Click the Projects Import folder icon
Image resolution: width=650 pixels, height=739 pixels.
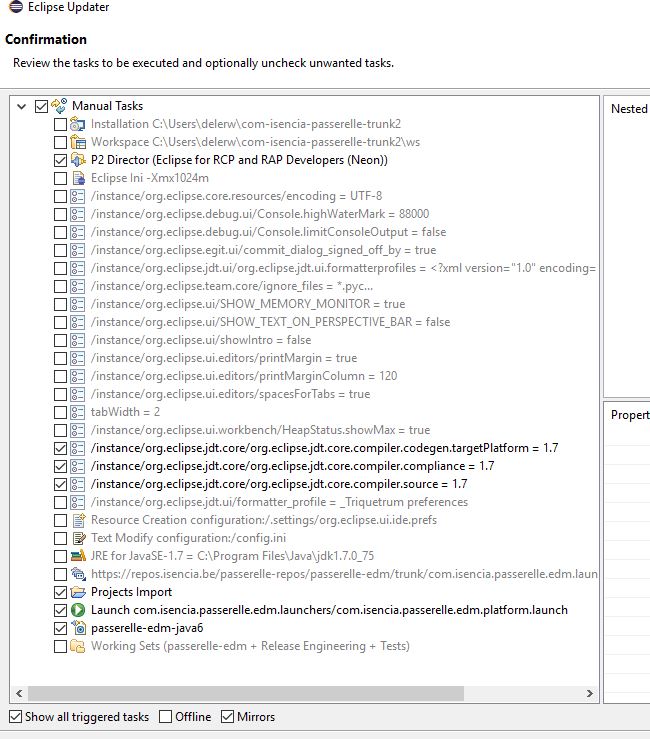(78, 592)
